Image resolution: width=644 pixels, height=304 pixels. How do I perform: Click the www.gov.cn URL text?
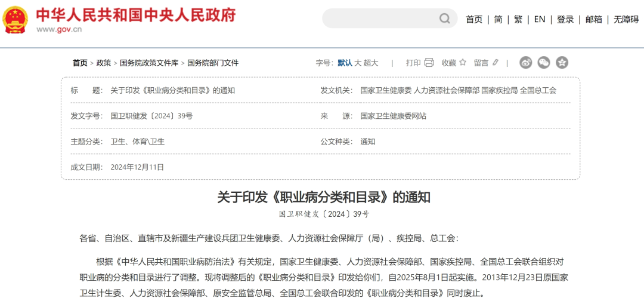[58, 29]
